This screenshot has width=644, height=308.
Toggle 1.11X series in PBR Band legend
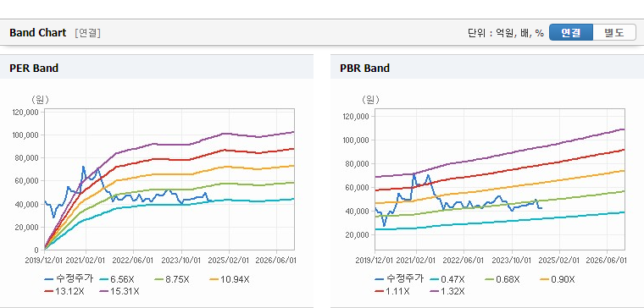392,291
